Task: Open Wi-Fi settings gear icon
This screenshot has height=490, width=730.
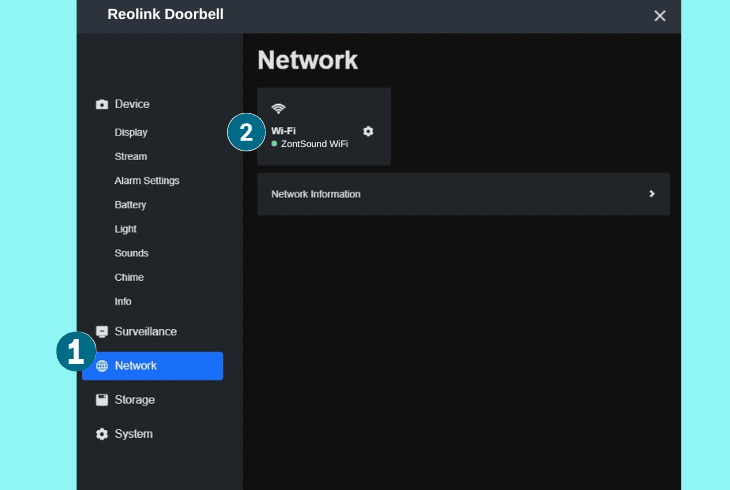Action: pyautogui.click(x=368, y=131)
